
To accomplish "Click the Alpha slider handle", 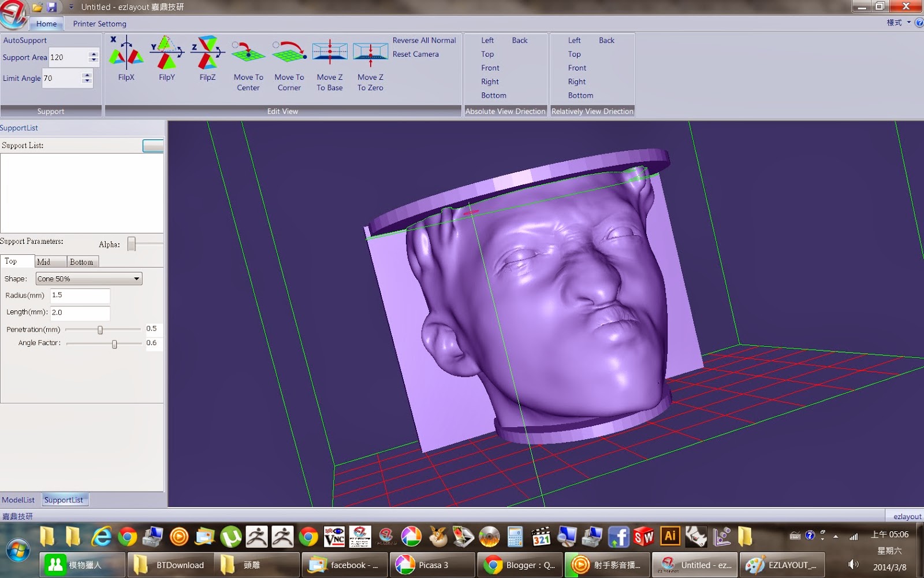I will coord(132,244).
